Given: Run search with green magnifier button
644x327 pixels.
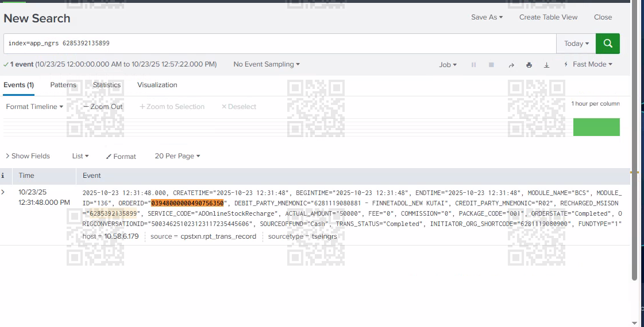Looking at the screenshot, I should click(x=607, y=44).
